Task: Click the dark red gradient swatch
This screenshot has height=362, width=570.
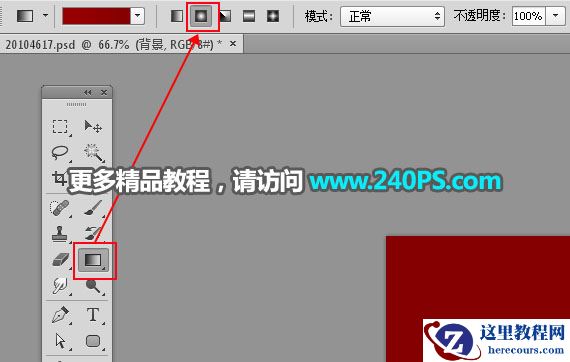Action: [96, 16]
